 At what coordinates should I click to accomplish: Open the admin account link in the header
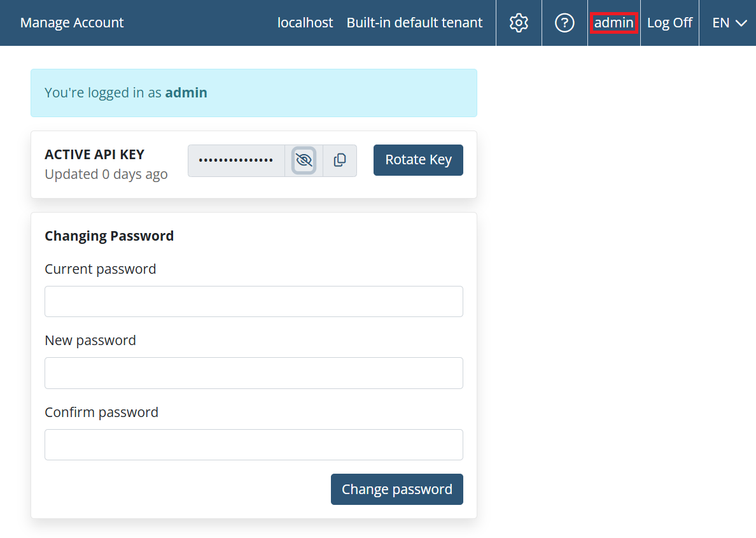click(613, 23)
